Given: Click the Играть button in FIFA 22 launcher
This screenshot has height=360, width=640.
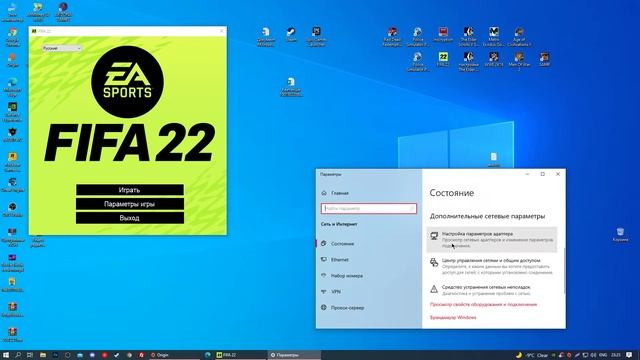Looking at the screenshot, I should (x=129, y=190).
